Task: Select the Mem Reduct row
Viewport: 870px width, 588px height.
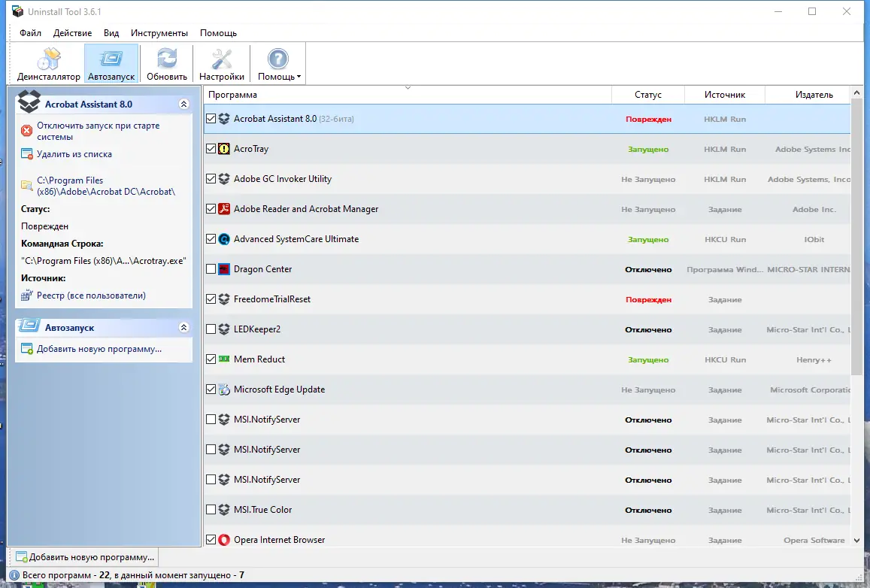Action: tap(527, 359)
